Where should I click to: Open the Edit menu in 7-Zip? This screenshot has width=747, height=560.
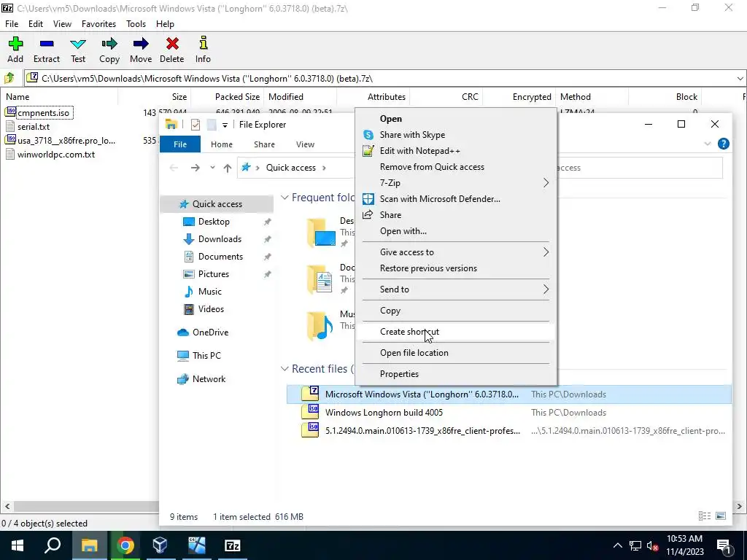[36, 24]
